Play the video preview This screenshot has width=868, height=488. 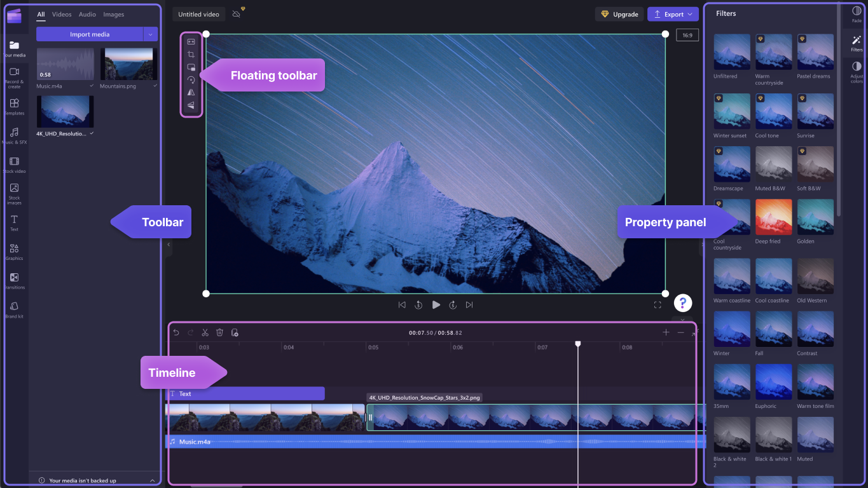point(436,304)
